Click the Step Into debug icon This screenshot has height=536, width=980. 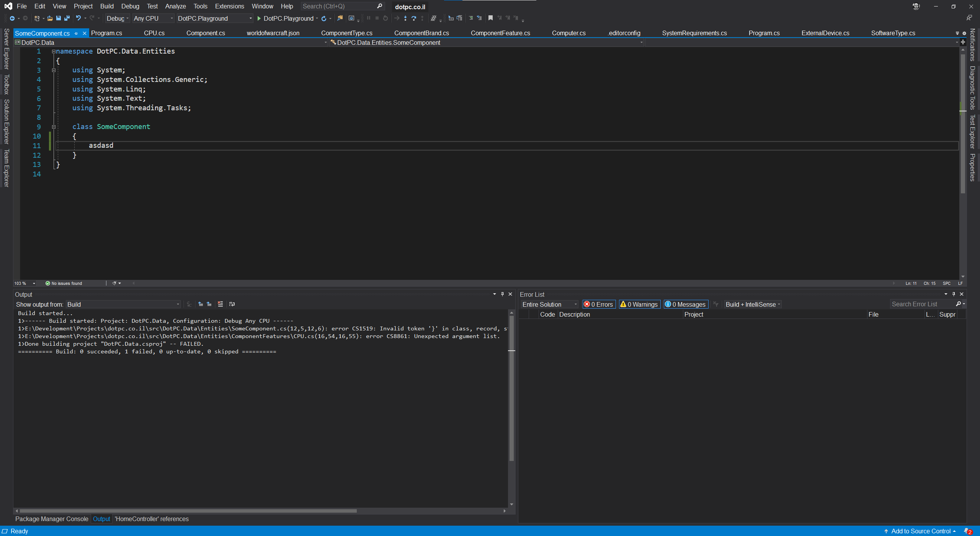click(x=405, y=18)
